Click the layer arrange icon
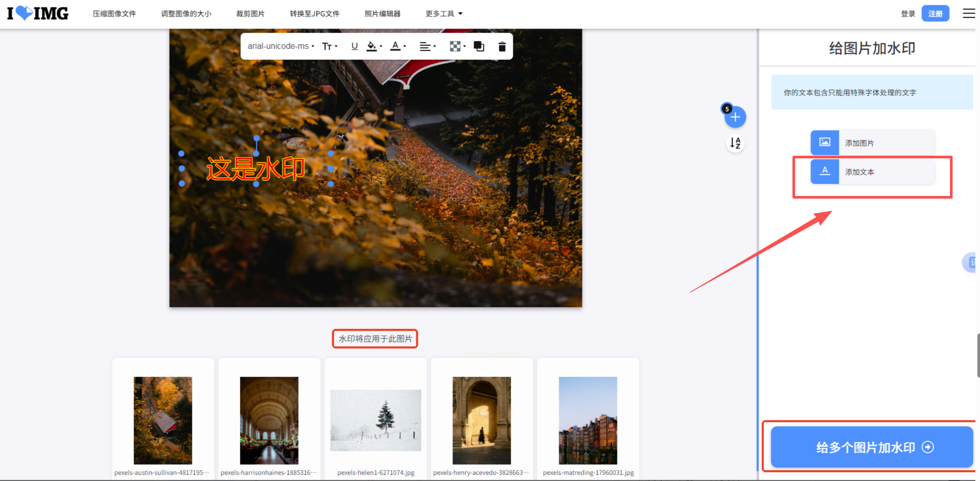This screenshot has width=980, height=481. [x=478, y=46]
